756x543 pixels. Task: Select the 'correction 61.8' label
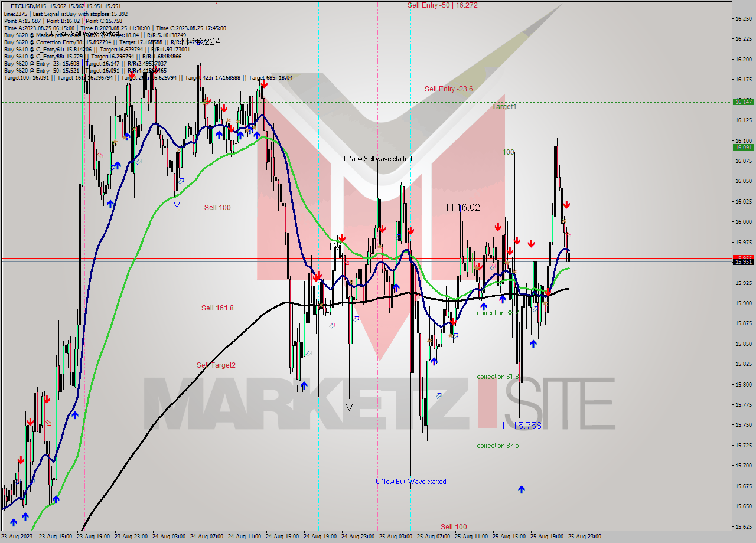click(x=498, y=377)
